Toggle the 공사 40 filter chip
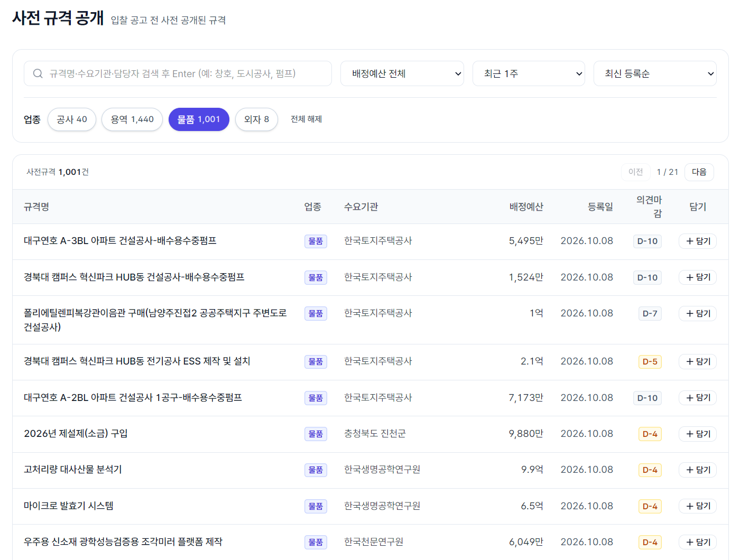This screenshot has width=740, height=560. point(72,119)
